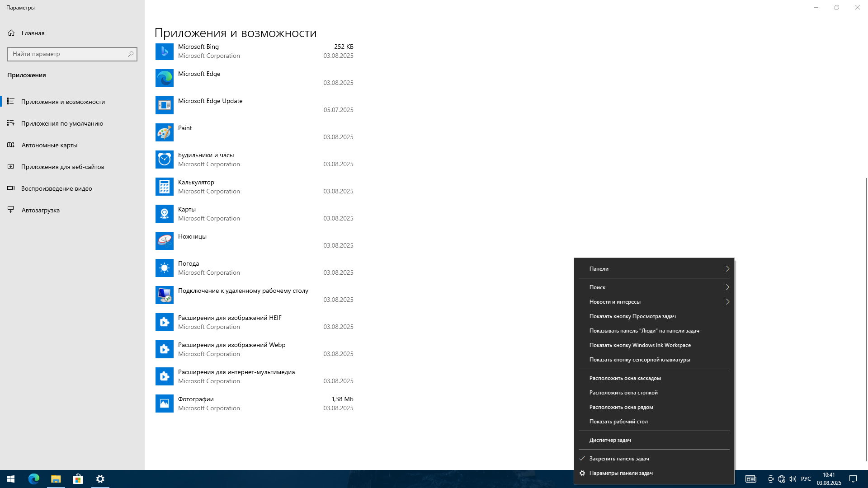Go to Главная home icon

coord(11,33)
